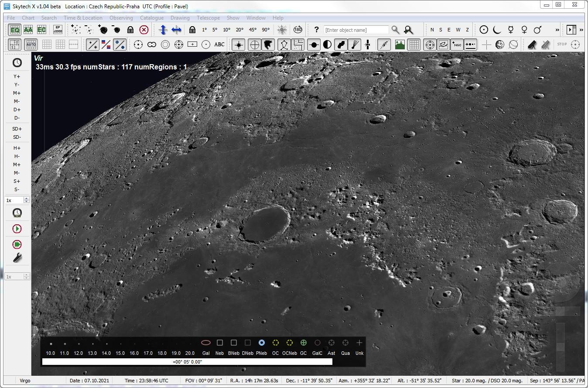The image size is (588, 388).
Task: Toggle the EQ coordinate mode button
Action: pyautogui.click(x=15, y=30)
